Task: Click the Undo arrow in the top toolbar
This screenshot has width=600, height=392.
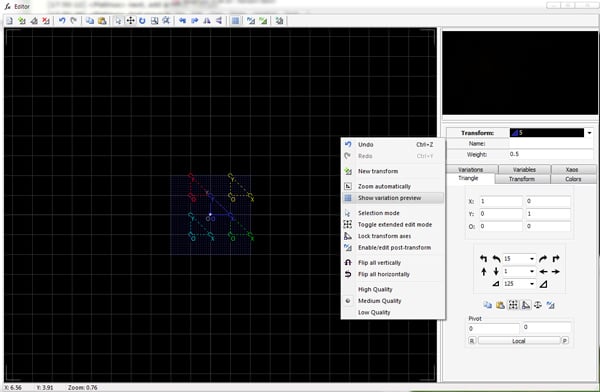Action: point(62,21)
